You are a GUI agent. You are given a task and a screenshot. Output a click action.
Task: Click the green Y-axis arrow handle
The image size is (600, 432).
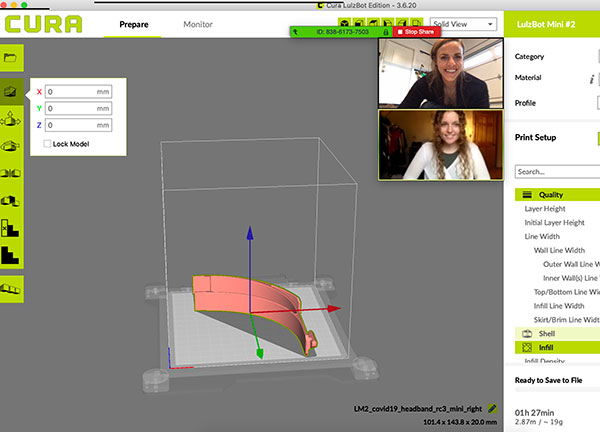259,353
